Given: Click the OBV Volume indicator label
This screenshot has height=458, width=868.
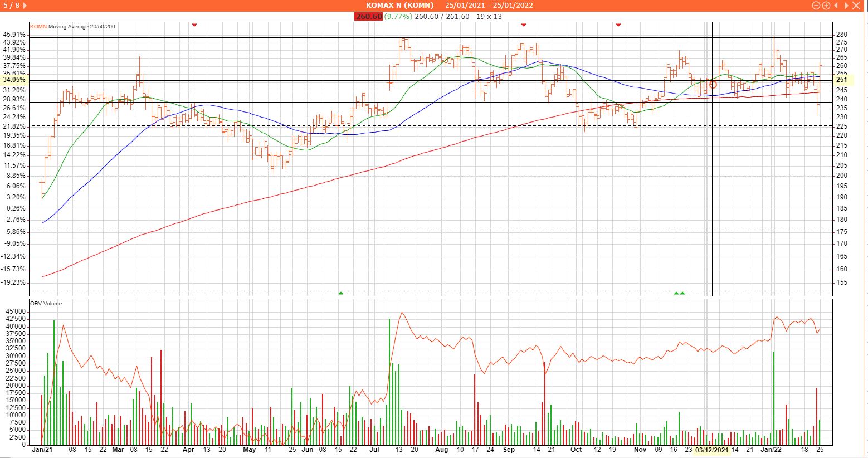Looking at the screenshot, I should click(x=46, y=304).
